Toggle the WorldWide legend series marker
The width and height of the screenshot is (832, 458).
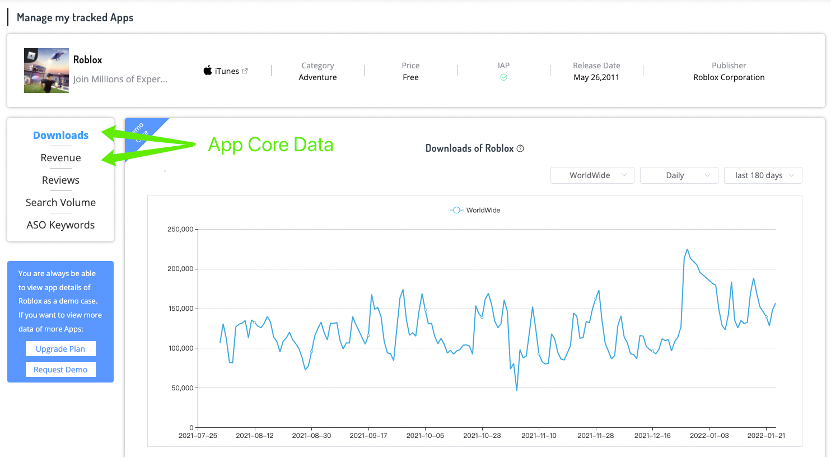[456, 210]
